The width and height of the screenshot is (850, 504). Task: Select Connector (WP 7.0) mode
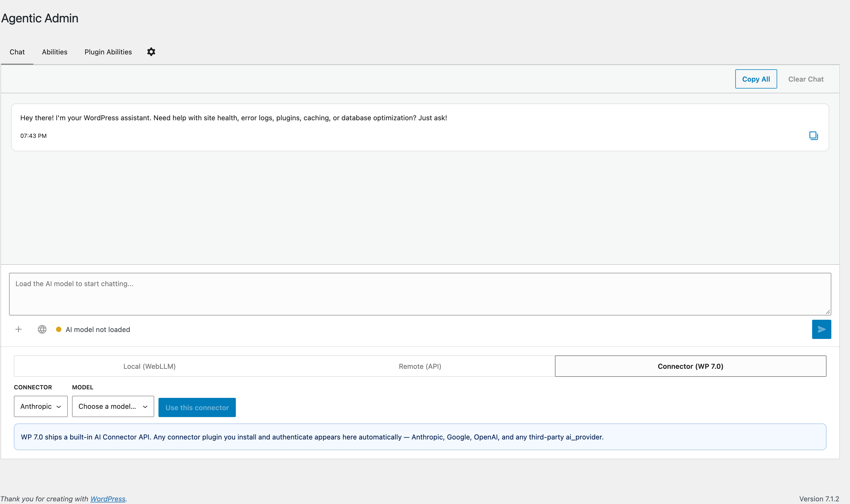(x=690, y=366)
